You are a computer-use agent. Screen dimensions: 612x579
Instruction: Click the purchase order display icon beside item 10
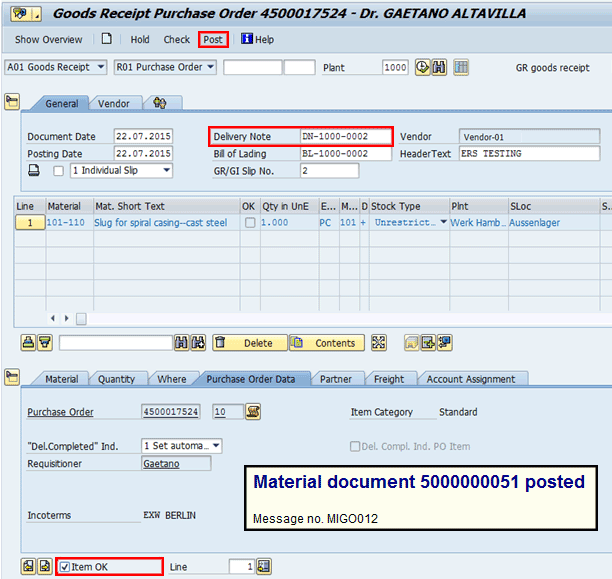(x=252, y=412)
